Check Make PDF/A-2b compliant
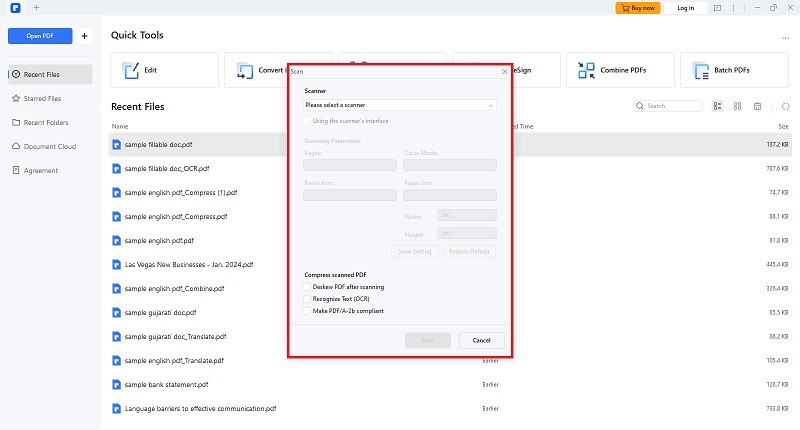The image size is (800, 430). click(307, 311)
